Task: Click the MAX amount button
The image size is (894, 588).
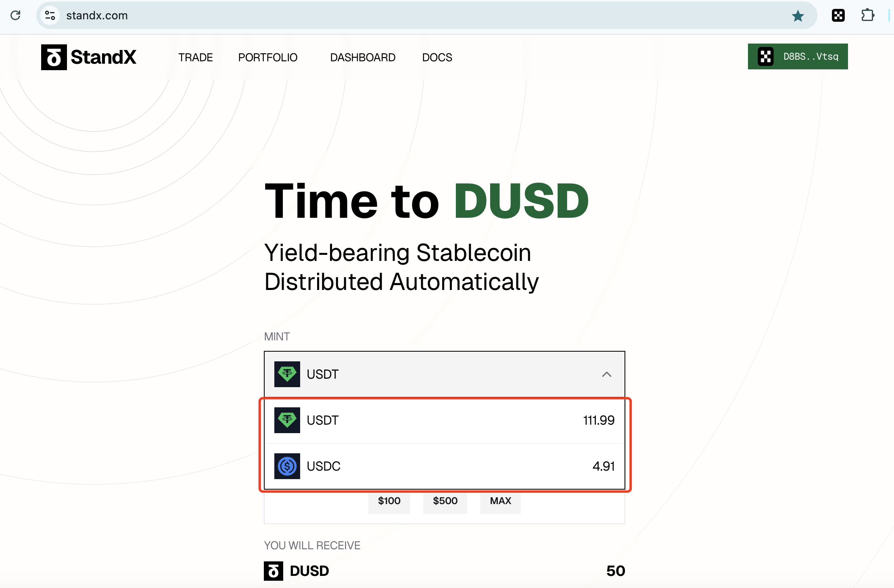Action: [x=500, y=501]
